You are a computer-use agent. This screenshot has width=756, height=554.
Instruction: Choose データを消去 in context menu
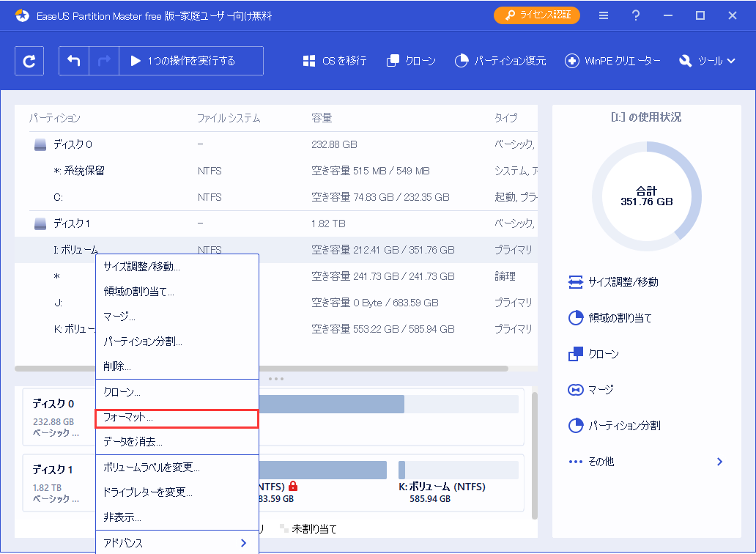tap(177, 442)
